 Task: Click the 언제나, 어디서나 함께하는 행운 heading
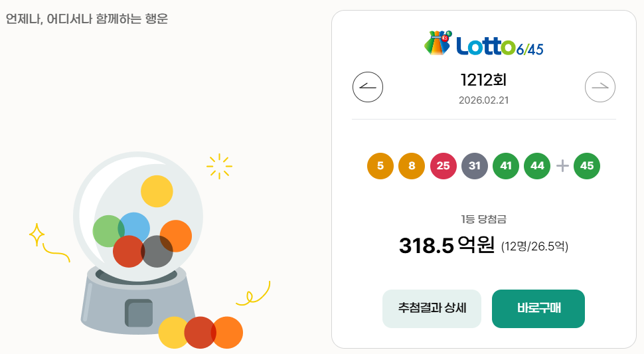click(87, 19)
